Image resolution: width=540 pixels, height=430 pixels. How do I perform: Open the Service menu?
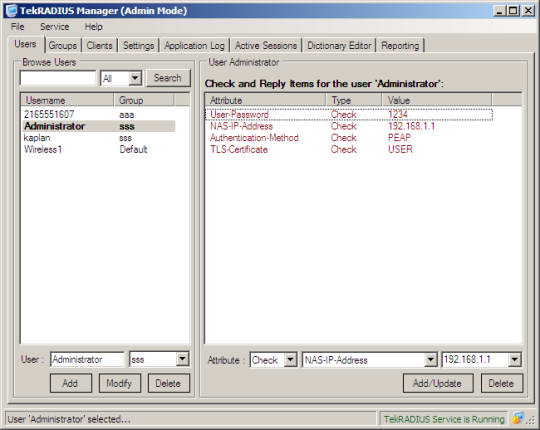54,27
